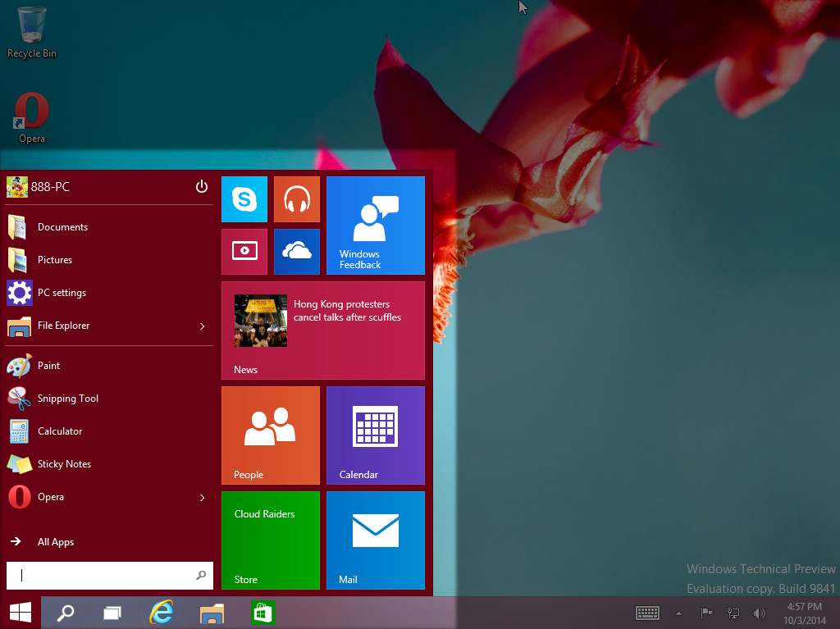Launch Paint from Start menu
The image size is (840, 629).
pyautogui.click(x=109, y=366)
